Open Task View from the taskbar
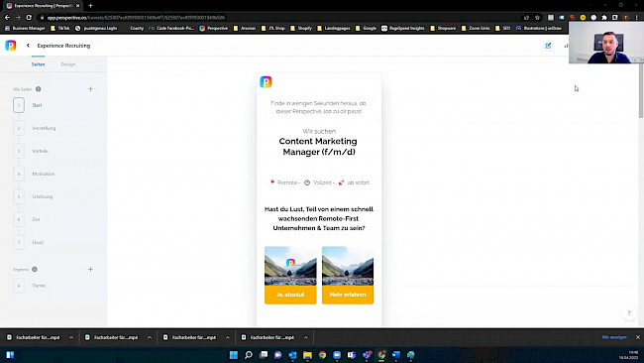 (264, 355)
